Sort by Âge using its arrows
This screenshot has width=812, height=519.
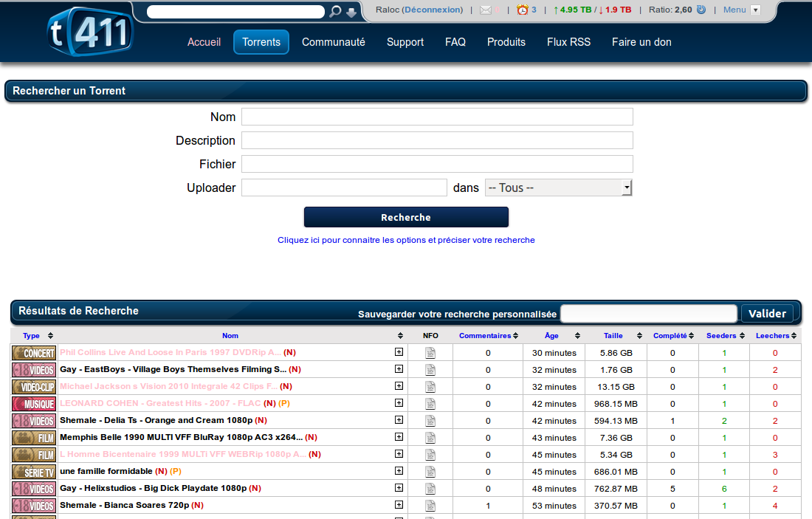[577, 336]
